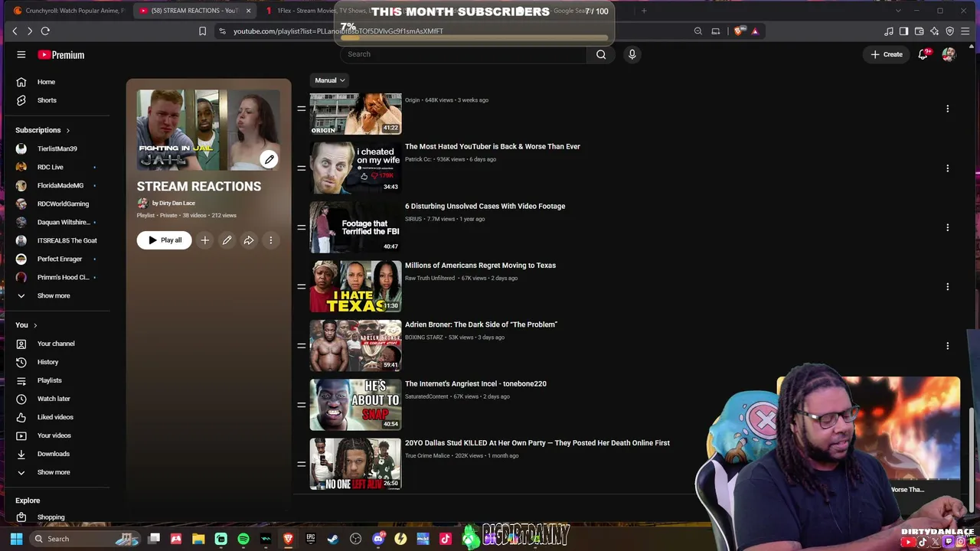This screenshot has width=980, height=551.
Task: Reload the page with the refresh icon
Action: tap(45, 31)
